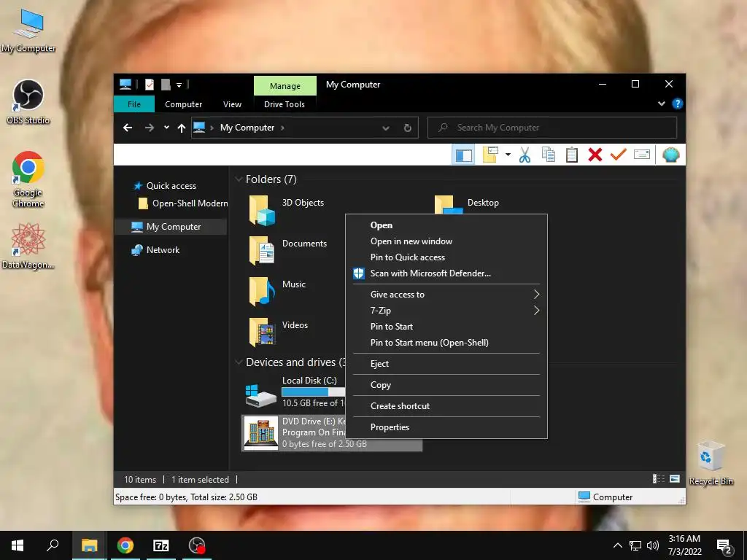The image size is (747, 560).
Task: Select Open-Shell Modern folder in sidebar
Action: pyautogui.click(x=183, y=203)
